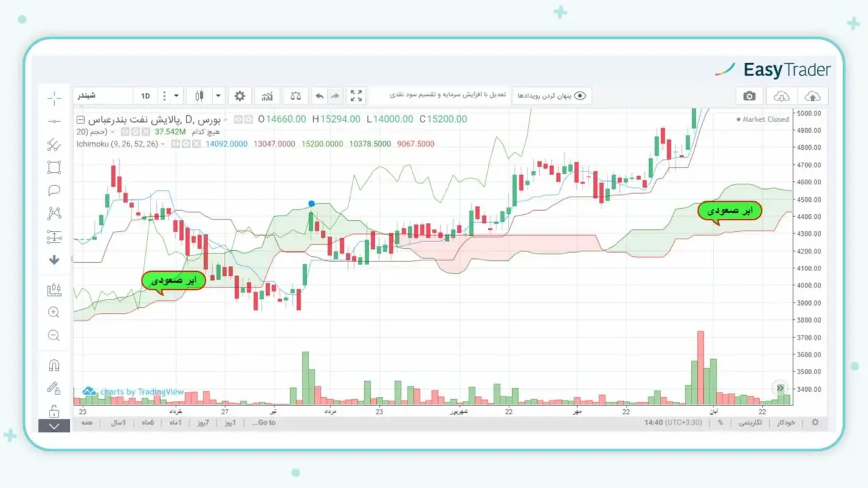Select the horizontal line drawing tool

pyautogui.click(x=54, y=121)
